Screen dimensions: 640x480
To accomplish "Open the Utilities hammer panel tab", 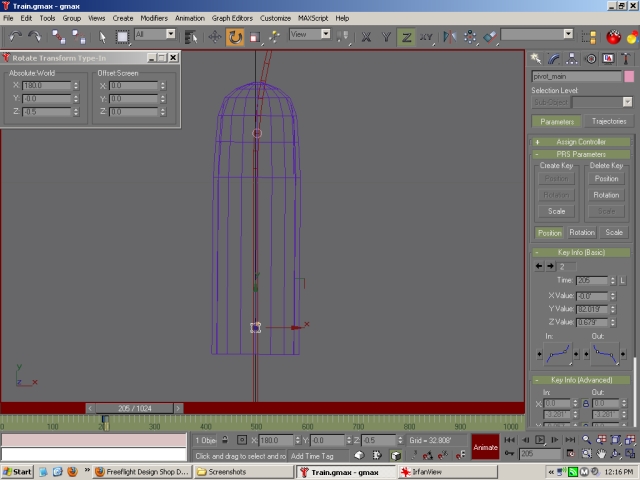I will click(x=626, y=59).
